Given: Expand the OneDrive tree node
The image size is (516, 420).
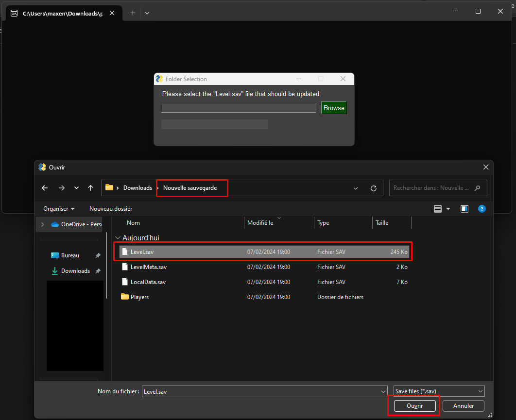Looking at the screenshot, I should click(42, 224).
